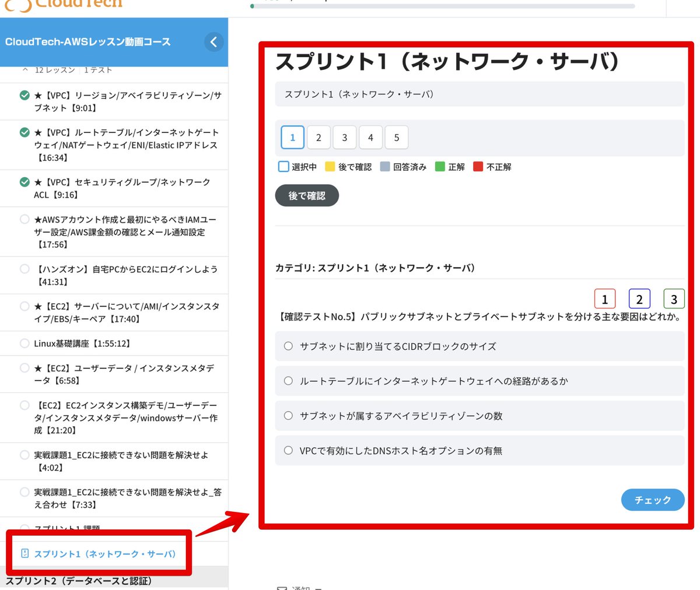Open lesson リージョン/アベイラビリティゾーン/サブネット【9:01】
The height and width of the screenshot is (590, 700).
pyautogui.click(x=127, y=101)
